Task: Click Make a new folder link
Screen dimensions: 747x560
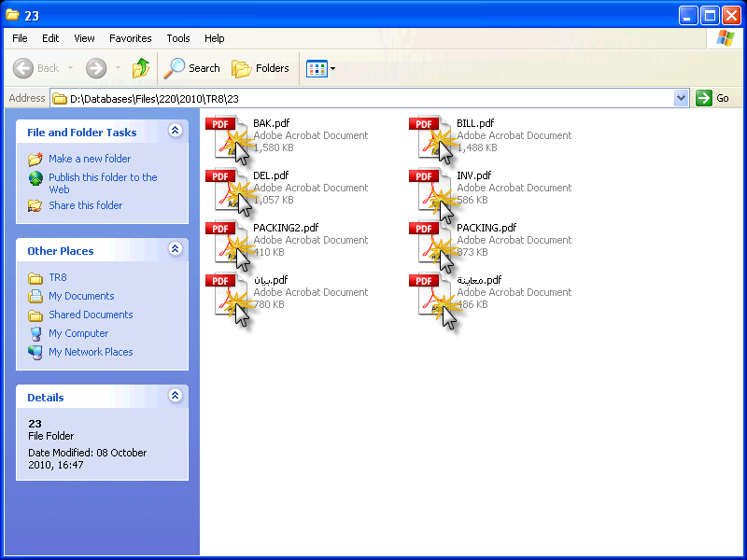Action: (x=90, y=159)
